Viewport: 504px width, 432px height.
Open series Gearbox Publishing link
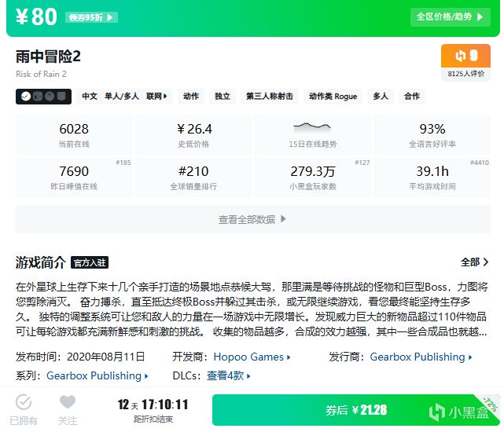(97, 375)
